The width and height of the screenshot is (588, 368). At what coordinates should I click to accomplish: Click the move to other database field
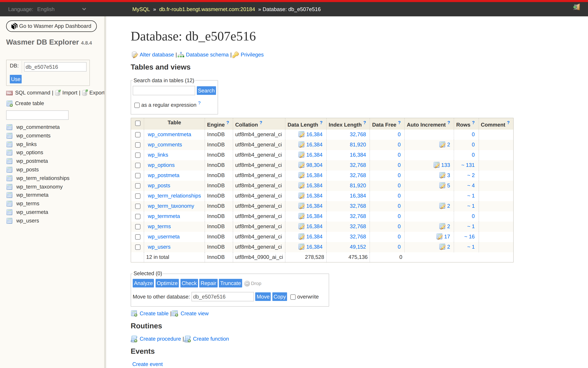coord(223,297)
